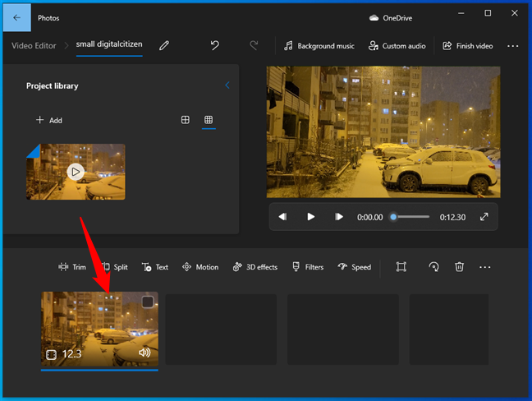
Task: Close the Photos window
Action: pos(515,13)
